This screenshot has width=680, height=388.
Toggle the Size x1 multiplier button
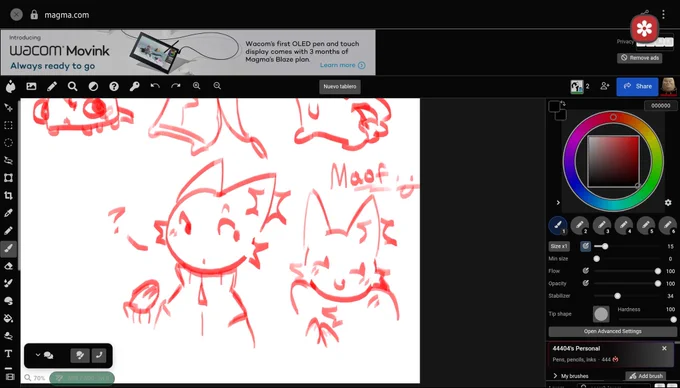559,246
